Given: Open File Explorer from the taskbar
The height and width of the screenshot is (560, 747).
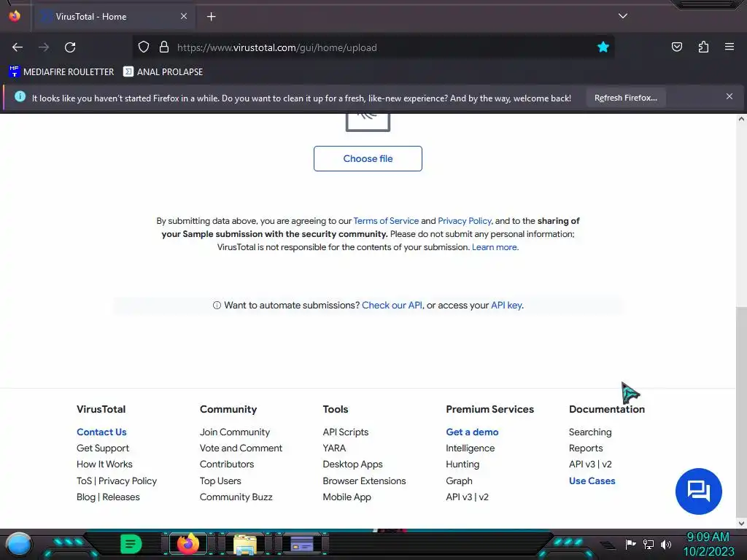Looking at the screenshot, I should [245, 544].
